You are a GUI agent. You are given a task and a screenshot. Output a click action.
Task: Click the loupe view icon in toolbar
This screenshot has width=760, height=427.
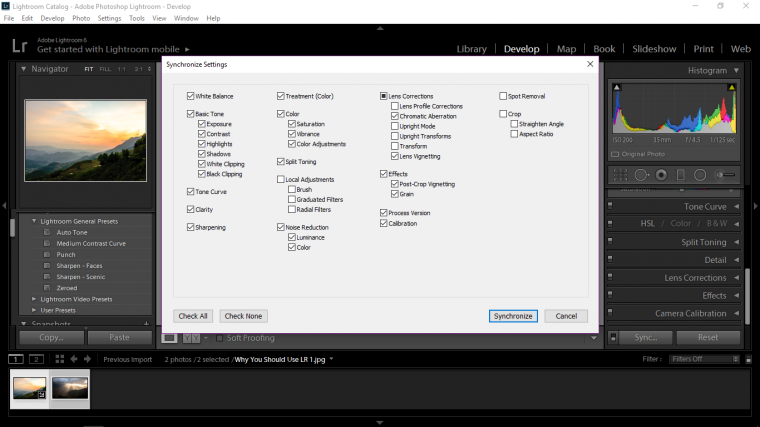[x=169, y=338]
